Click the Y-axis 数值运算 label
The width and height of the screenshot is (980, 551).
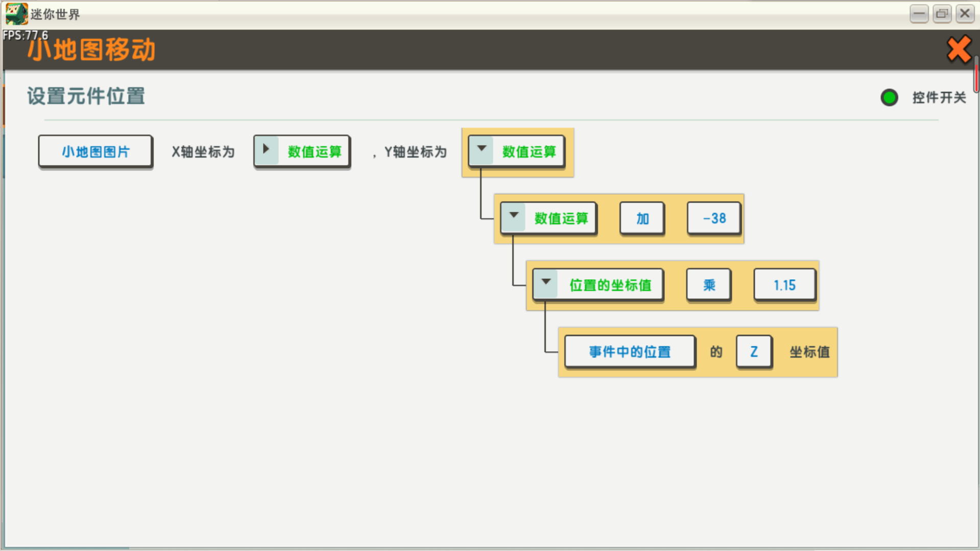click(x=529, y=152)
